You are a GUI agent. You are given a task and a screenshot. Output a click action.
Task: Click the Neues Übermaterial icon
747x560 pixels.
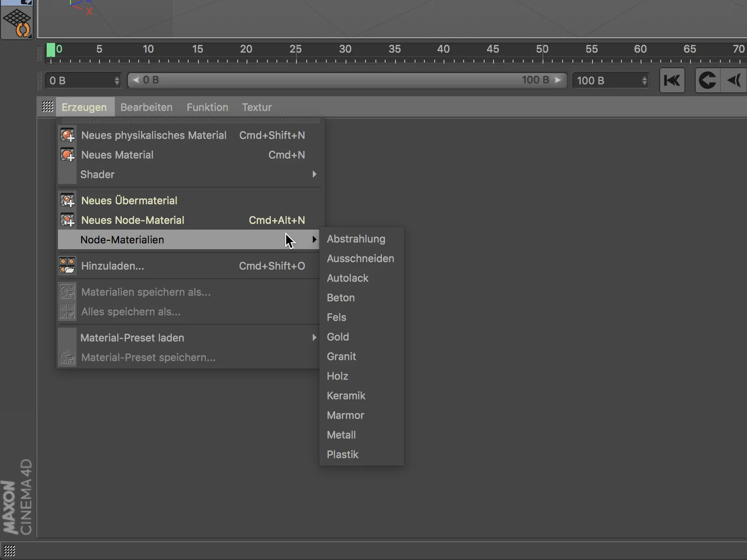point(68,201)
